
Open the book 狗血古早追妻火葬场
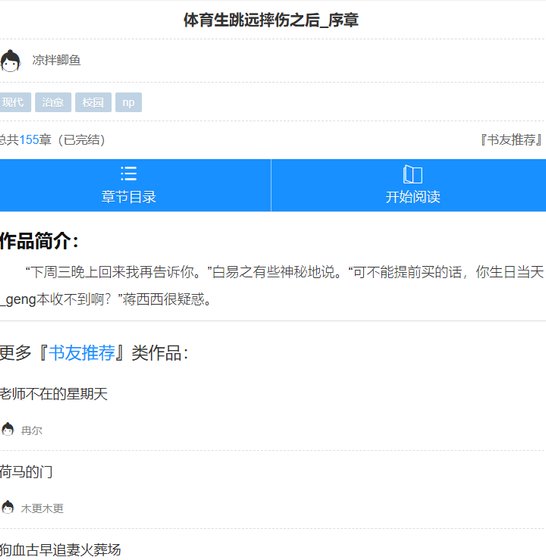click(x=60, y=550)
